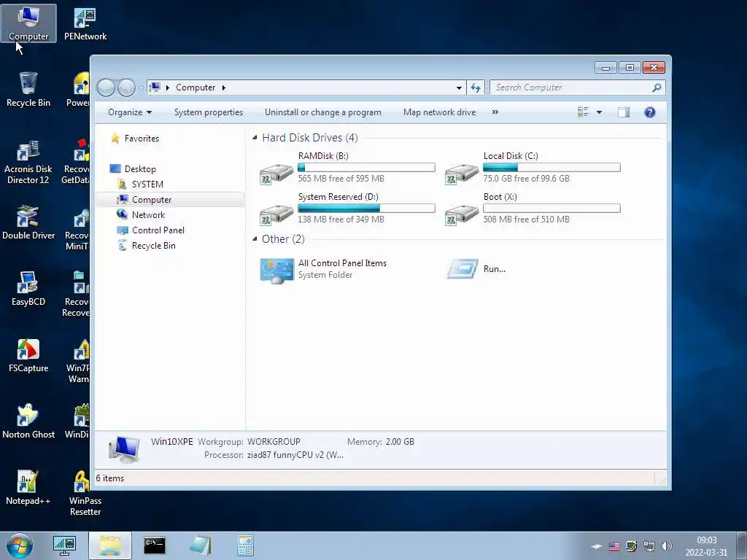The width and height of the screenshot is (747, 560).
Task: Select SYSTEM in the navigation pane
Action: 147,184
